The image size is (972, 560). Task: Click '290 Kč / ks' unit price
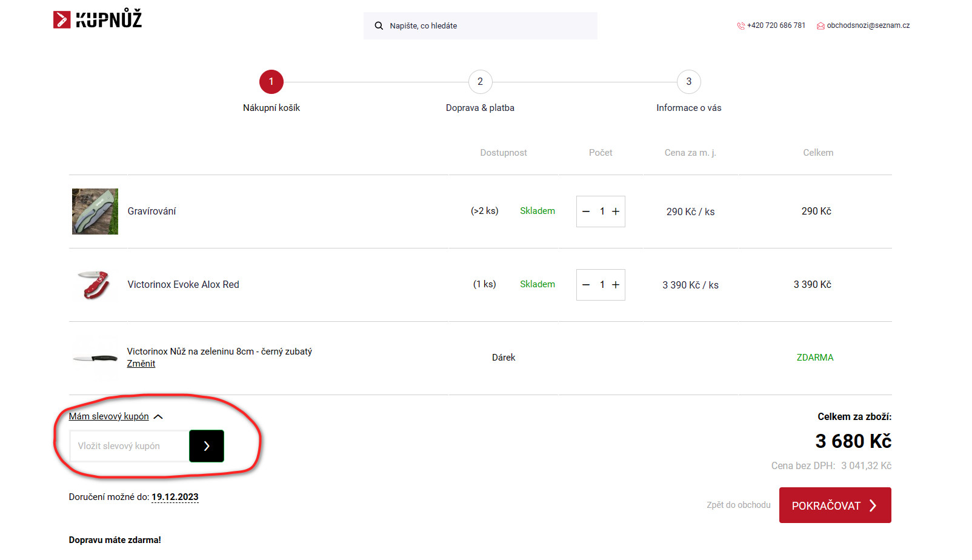click(x=690, y=212)
